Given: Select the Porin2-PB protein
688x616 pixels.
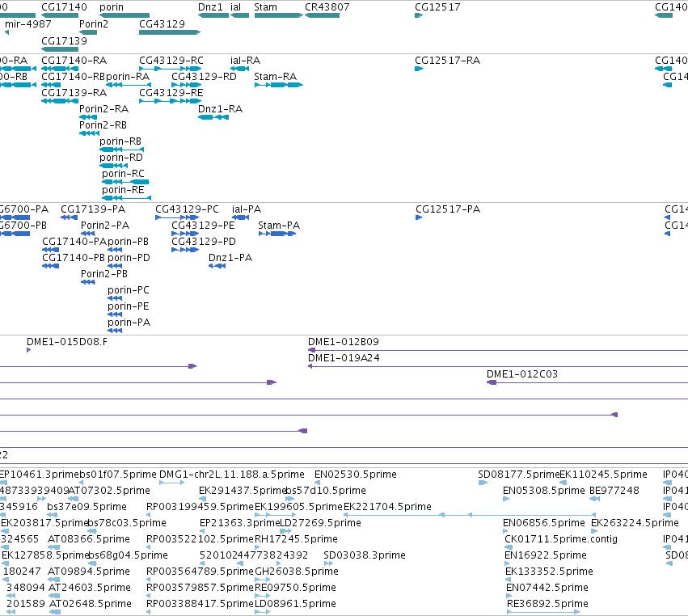Looking at the screenshot, I should (x=88, y=283).
